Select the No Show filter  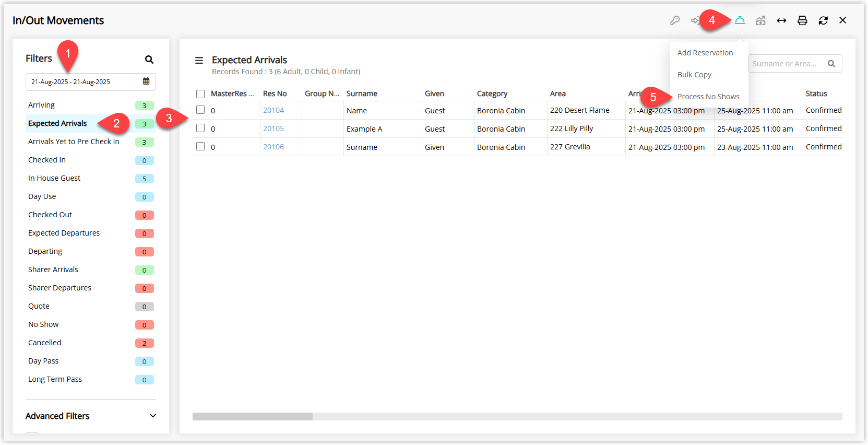point(91,324)
